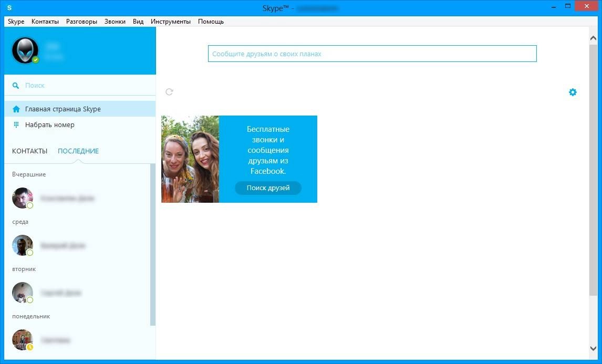Click the main pane scroll up arrow

point(593,38)
